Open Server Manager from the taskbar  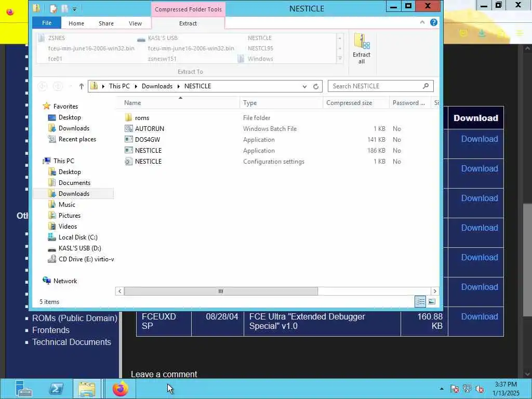coord(24,389)
